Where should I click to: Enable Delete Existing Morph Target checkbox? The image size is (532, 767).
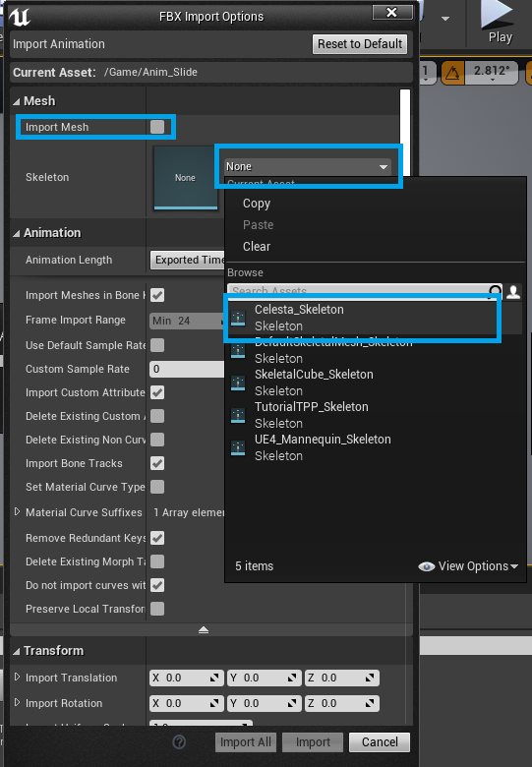(x=157, y=561)
